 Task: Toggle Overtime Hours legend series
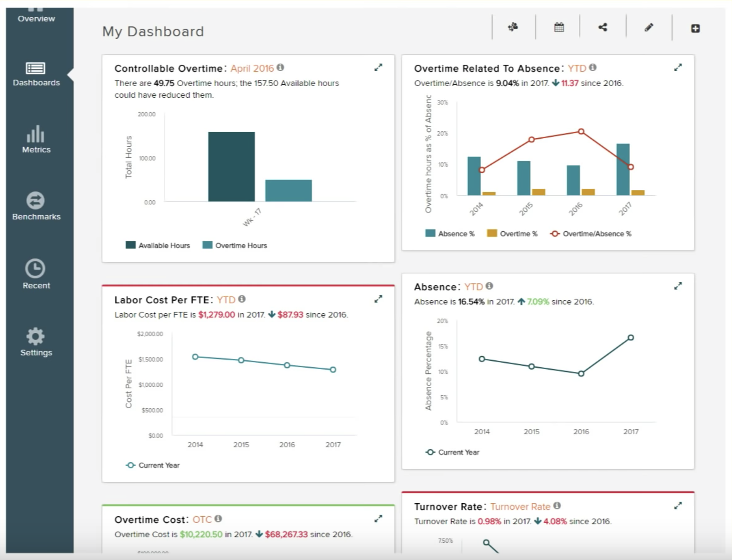point(235,245)
